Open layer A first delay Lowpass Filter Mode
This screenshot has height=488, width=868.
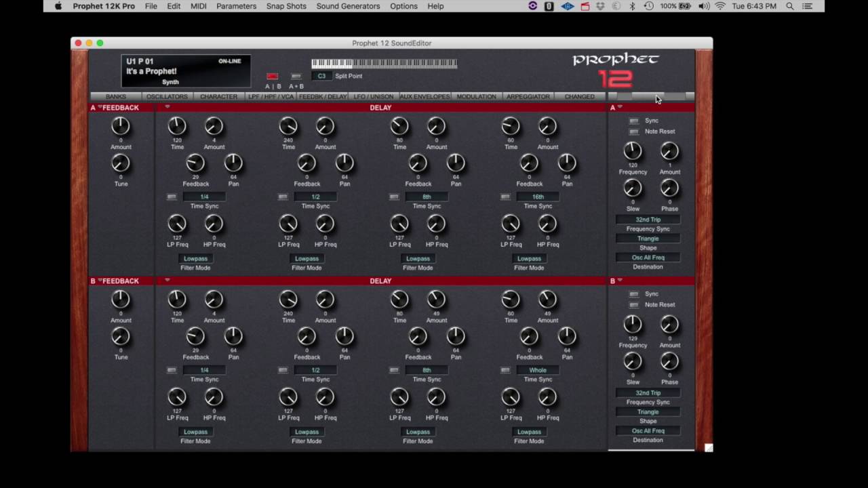click(195, 259)
